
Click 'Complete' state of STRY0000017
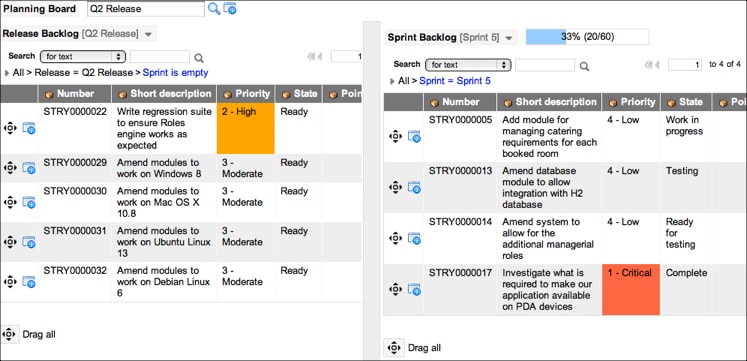686,273
